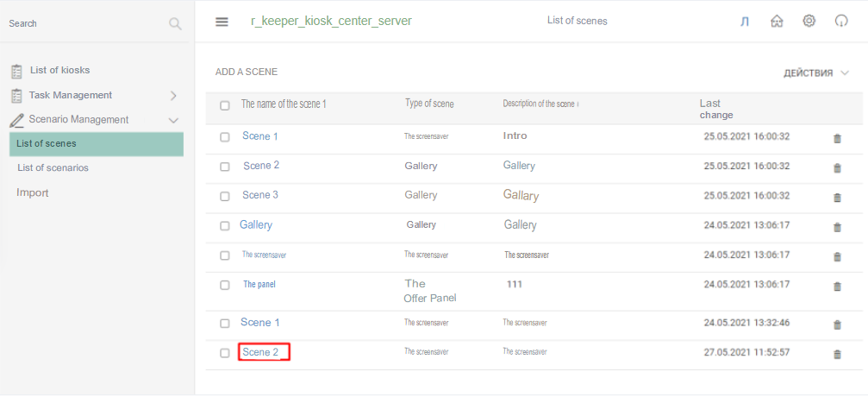Select The panel row checkbox
Image resolution: width=868 pixels, height=397 pixels.
click(x=225, y=285)
